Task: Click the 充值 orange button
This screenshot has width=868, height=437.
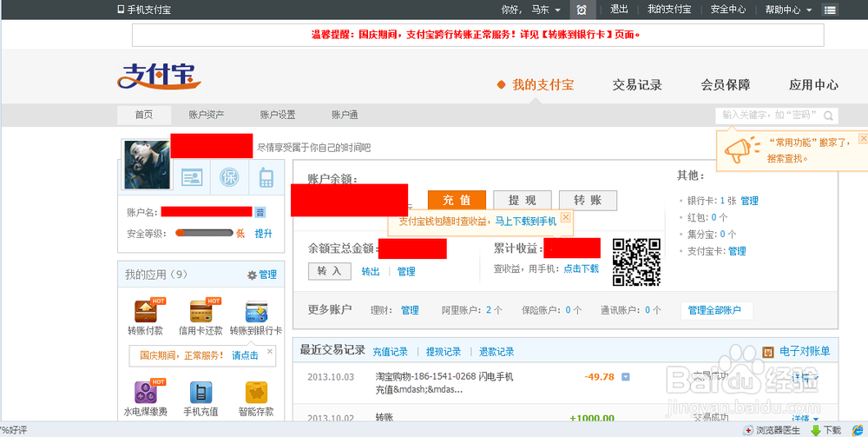Action: pos(457,201)
